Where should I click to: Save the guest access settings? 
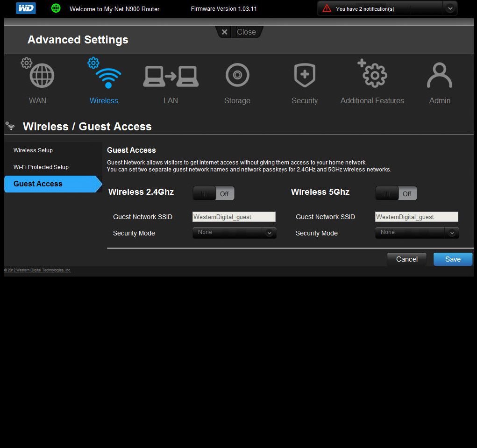point(453,259)
